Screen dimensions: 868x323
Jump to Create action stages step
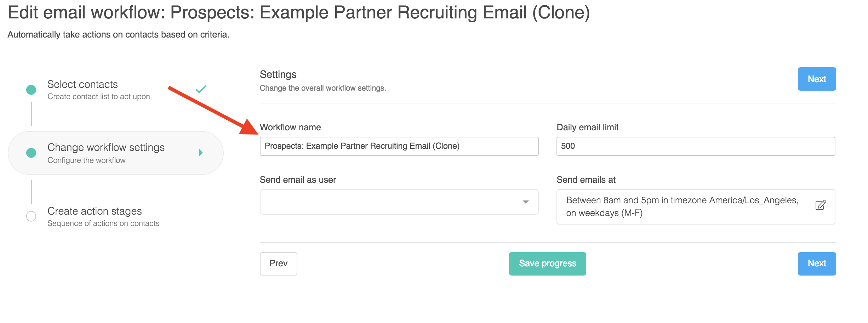point(95,211)
